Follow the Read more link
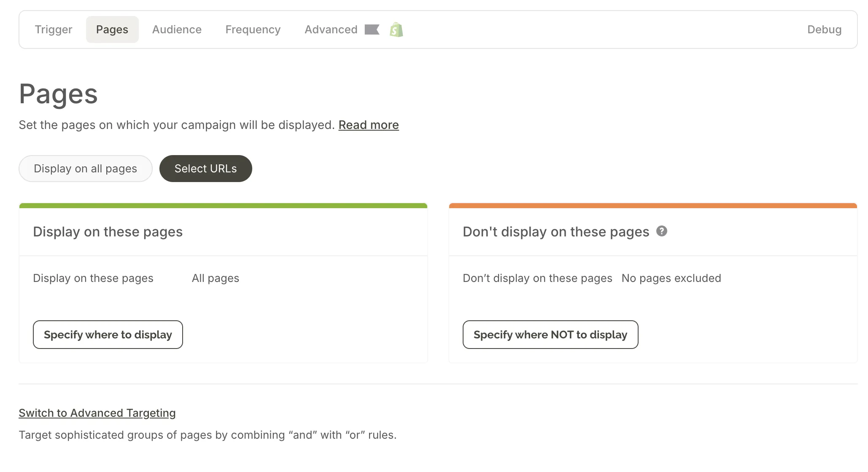868x472 pixels. pyautogui.click(x=368, y=125)
